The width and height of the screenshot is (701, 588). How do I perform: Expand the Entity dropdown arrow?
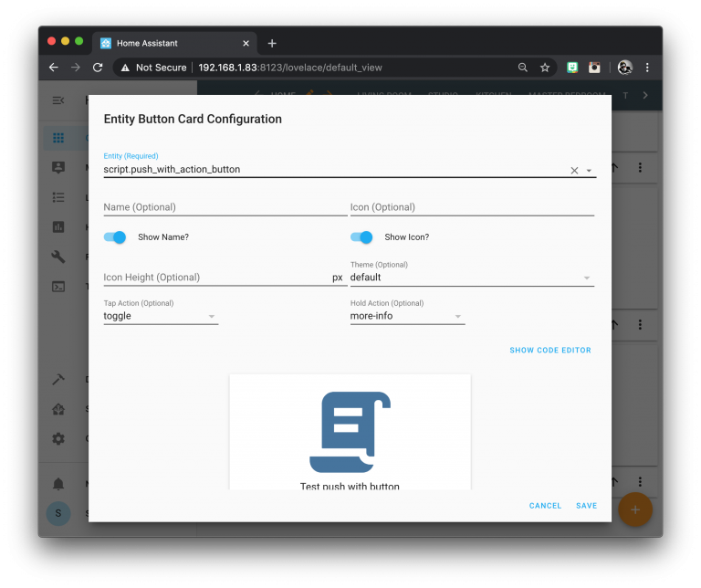[589, 171]
